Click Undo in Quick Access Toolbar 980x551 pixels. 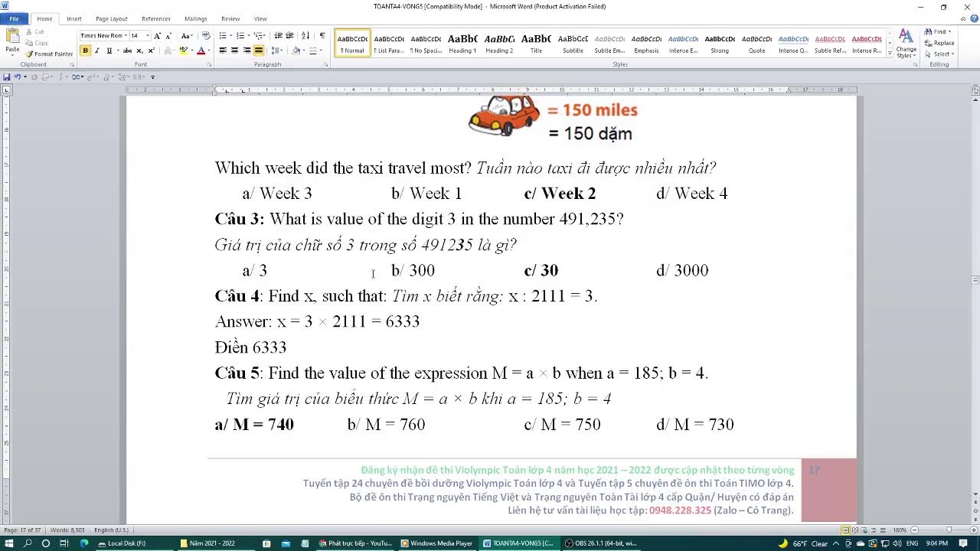pos(17,77)
